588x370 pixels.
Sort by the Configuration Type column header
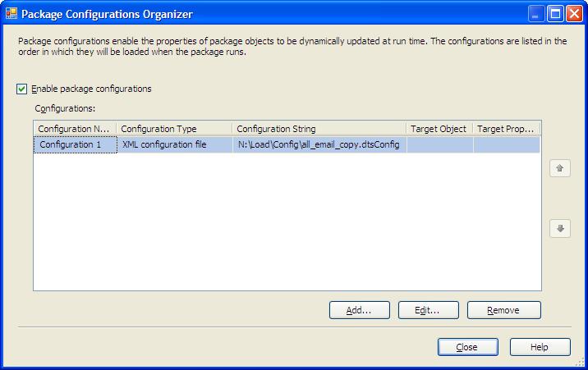pyautogui.click(x=173, y=129)
